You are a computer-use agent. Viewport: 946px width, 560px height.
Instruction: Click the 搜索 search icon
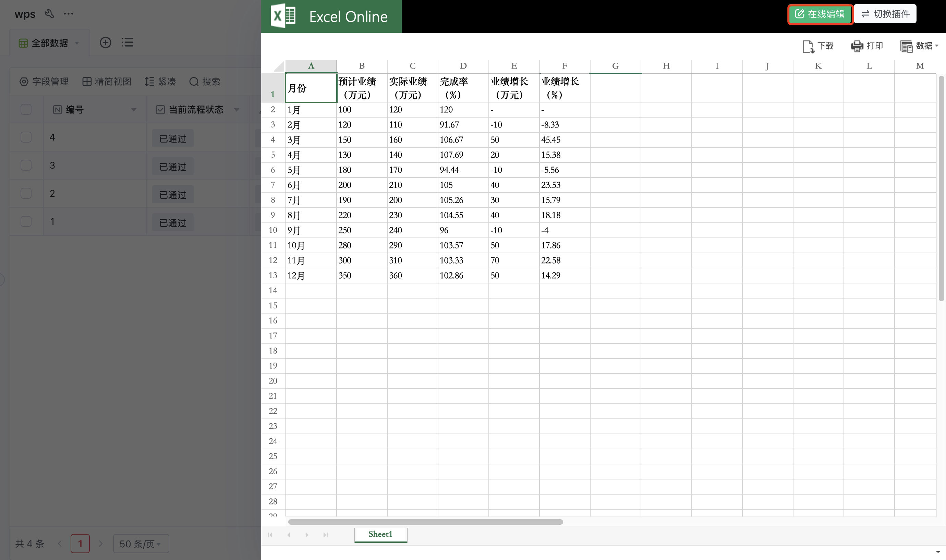pos(194,82)
